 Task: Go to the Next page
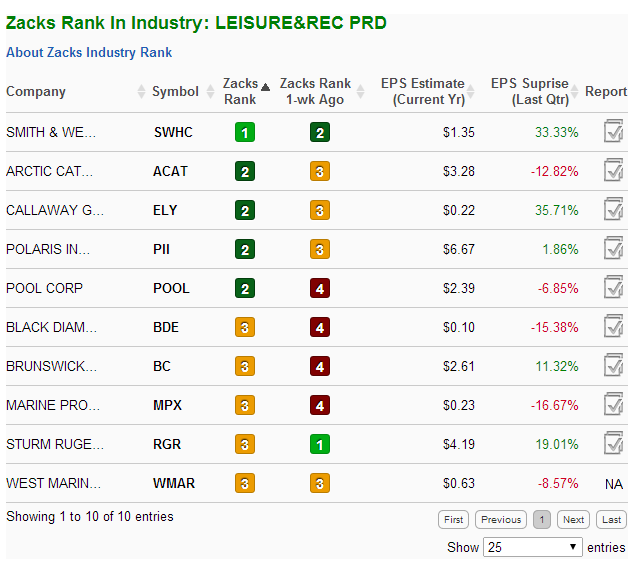click(x=573, y=519)
